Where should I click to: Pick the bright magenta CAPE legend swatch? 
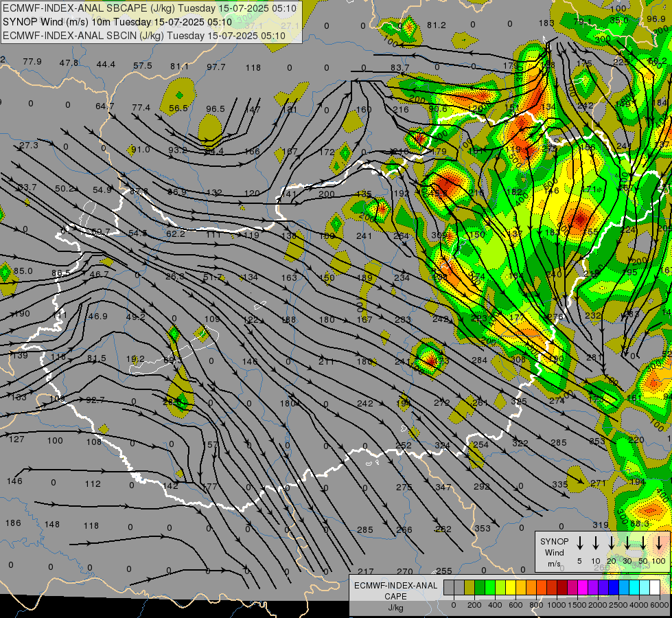point(583,587)
